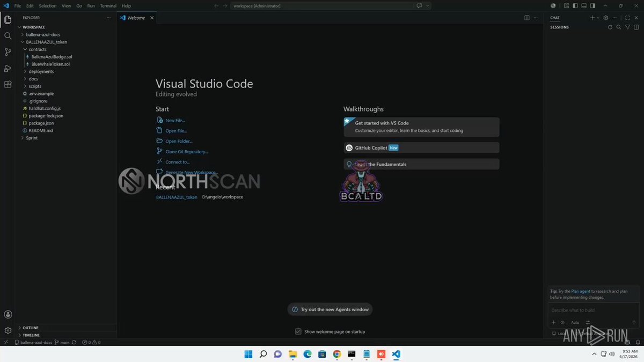This screenshot has width=644, height=362.
Task: Click the Describe what to build input
Action: pos(593,310)
